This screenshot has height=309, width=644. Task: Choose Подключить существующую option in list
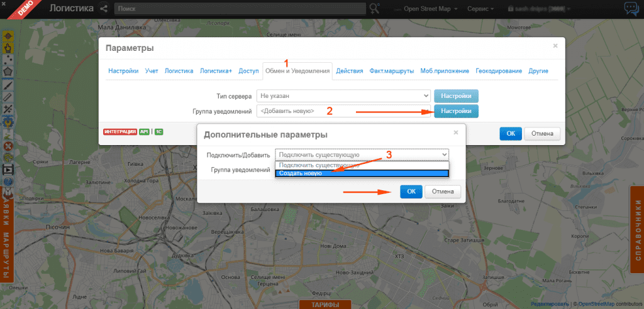pos(362,165)
